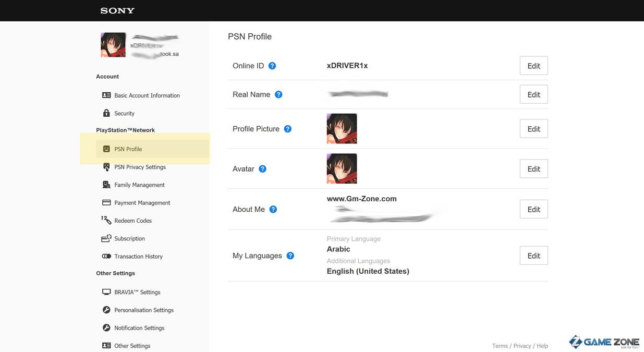Click the Online ID value xDRIVER1x
This screenshot has height=352, width=644.
coord(347,66)
